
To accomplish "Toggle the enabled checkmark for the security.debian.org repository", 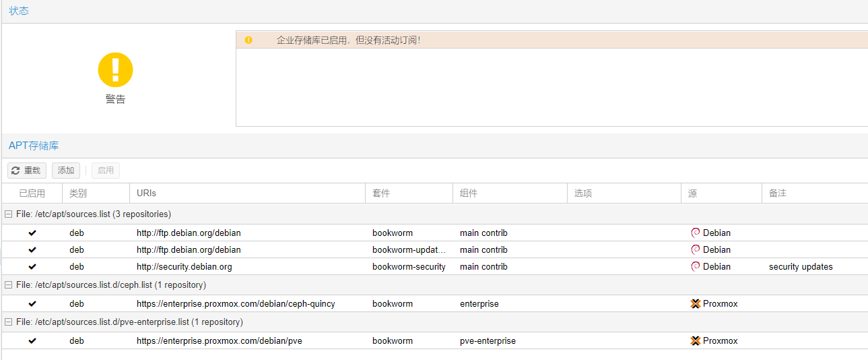I will pos(32,266).
